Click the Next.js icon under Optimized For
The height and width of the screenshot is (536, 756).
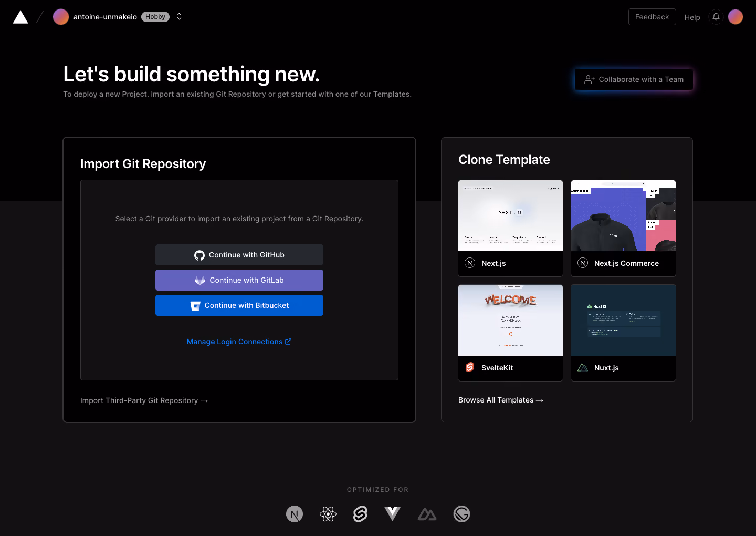pyautogui.click(x=295, y=514)
